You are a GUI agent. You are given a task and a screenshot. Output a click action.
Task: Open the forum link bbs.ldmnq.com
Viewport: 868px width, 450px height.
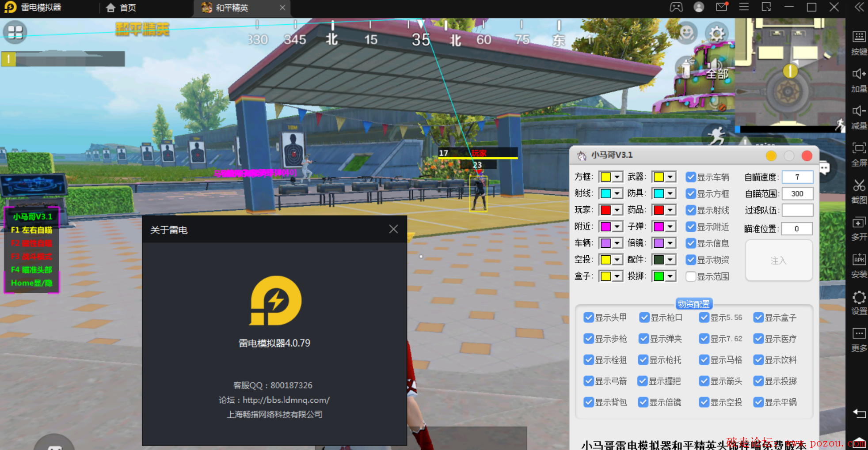286,400
